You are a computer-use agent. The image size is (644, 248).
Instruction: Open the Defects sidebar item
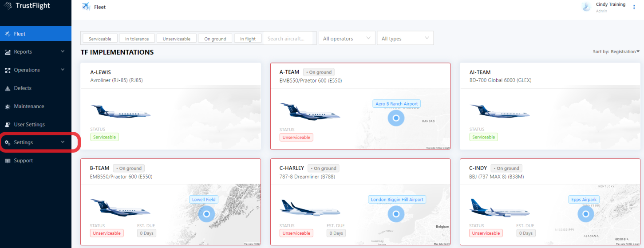tap(36, 88)
